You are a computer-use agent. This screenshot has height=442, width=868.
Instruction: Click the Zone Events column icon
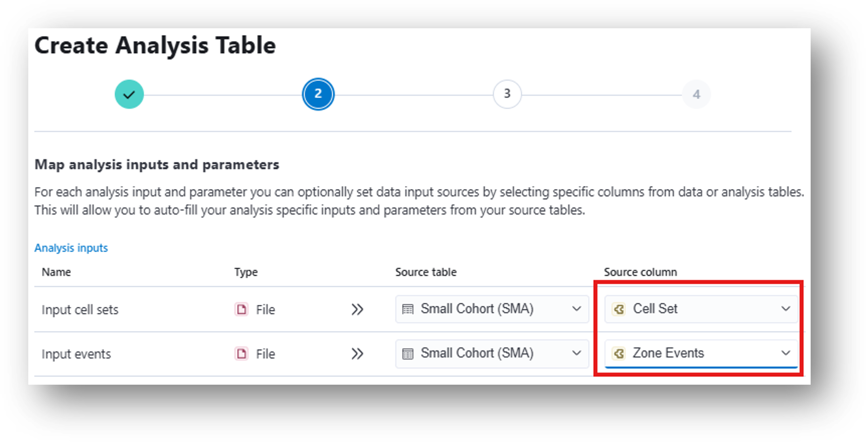click(618, 354)
